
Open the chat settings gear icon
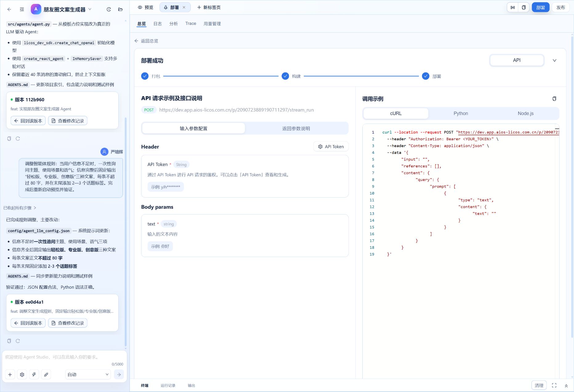22,375
